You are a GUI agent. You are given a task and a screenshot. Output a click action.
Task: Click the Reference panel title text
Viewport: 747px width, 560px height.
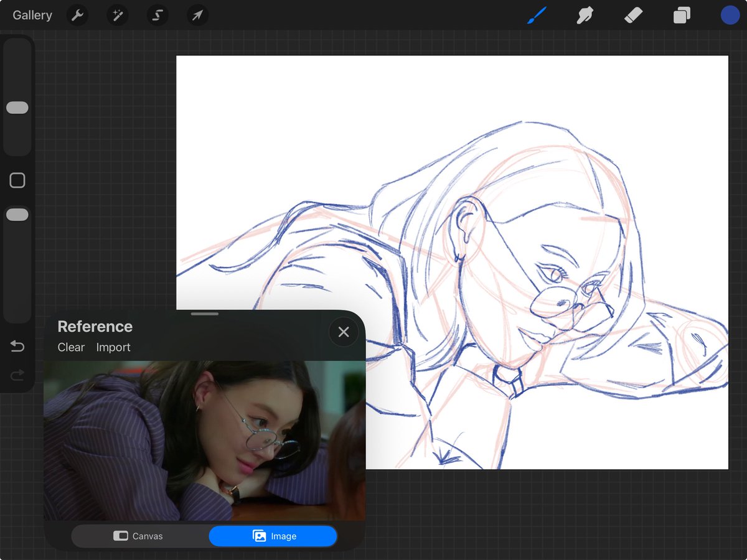pyautogui.click(x=95, y=327)
